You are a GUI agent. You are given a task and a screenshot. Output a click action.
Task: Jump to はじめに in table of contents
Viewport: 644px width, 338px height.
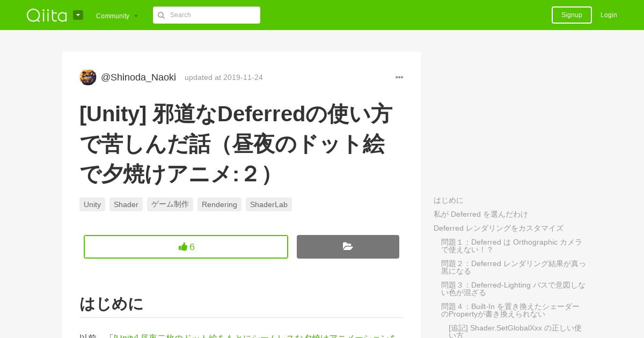449,200
